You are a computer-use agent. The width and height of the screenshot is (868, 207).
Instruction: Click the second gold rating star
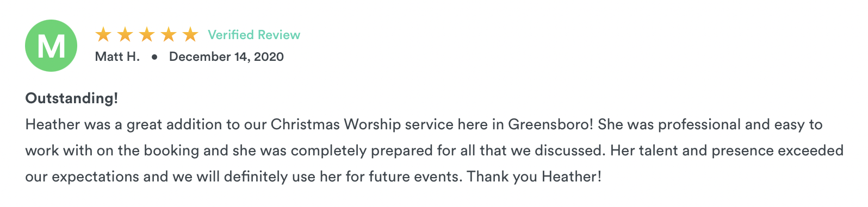coord(125,35)
